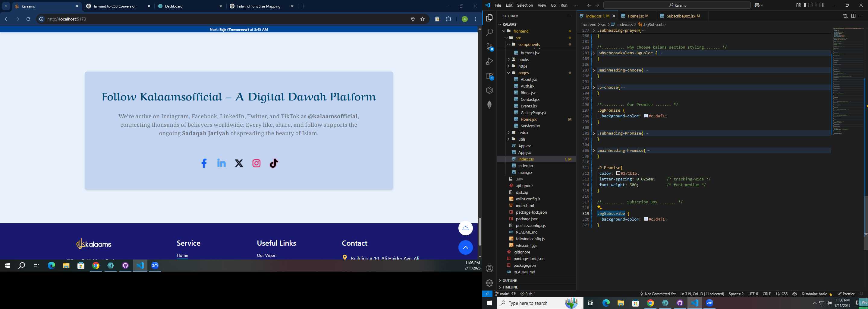The width and height of the screenshot is (868, 309).
Task: Click X (Twitter) icon on the page
Action: 239,163
